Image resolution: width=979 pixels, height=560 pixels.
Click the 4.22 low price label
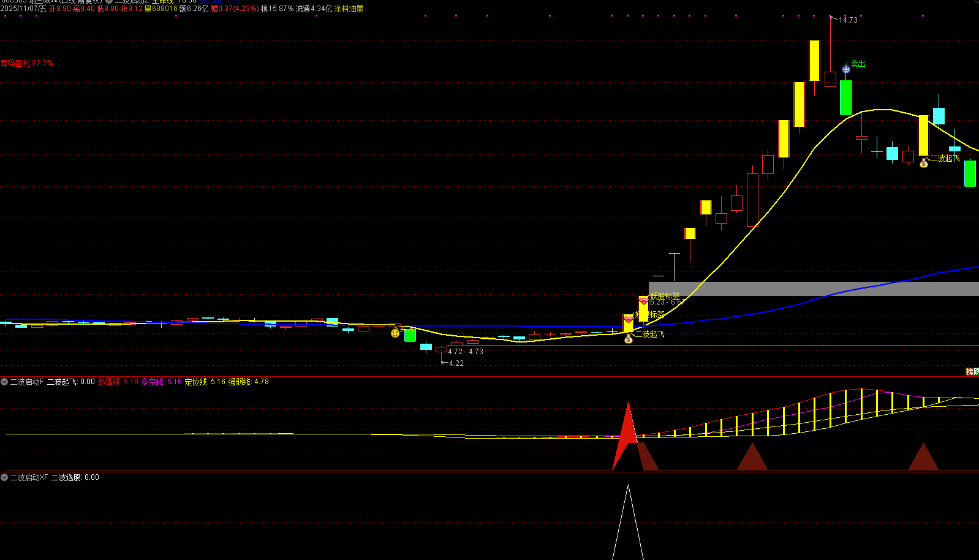(456, 363)
